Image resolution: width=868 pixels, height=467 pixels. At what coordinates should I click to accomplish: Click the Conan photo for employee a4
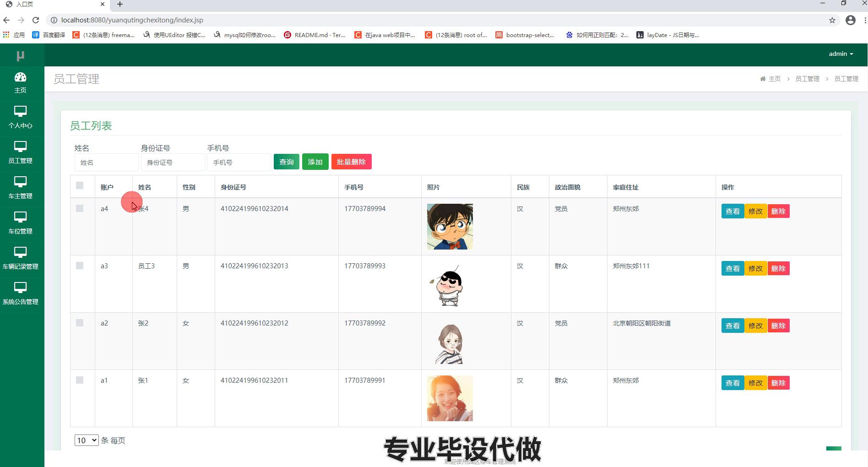tap(450, 227)
